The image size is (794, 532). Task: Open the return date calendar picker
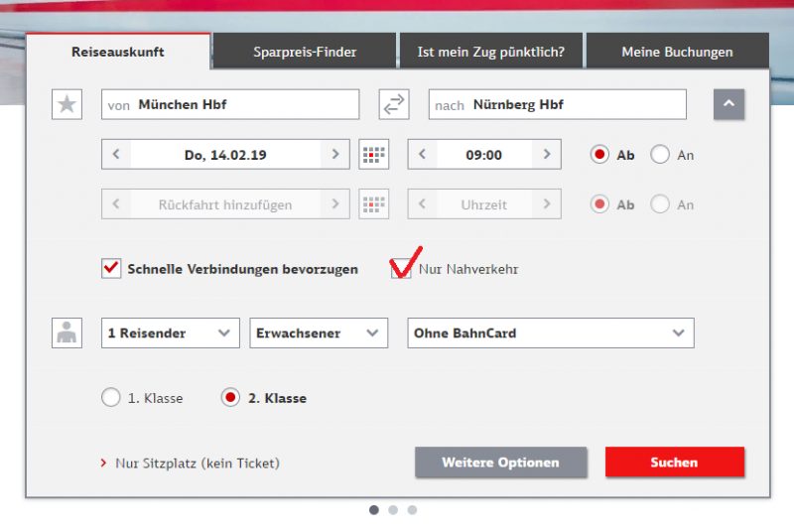(x=374, y=204)
